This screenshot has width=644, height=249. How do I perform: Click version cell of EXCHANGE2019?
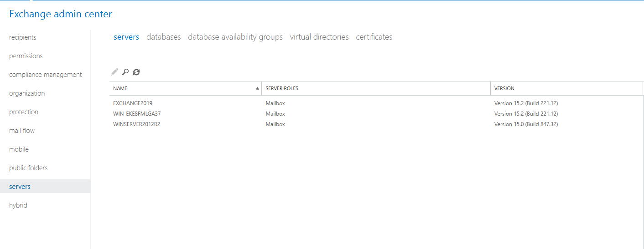click(x=526, y=103)
